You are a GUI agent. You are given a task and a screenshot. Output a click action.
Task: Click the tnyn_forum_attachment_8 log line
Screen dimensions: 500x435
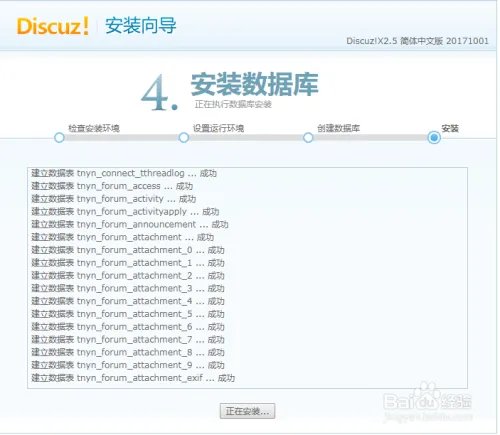128,352
